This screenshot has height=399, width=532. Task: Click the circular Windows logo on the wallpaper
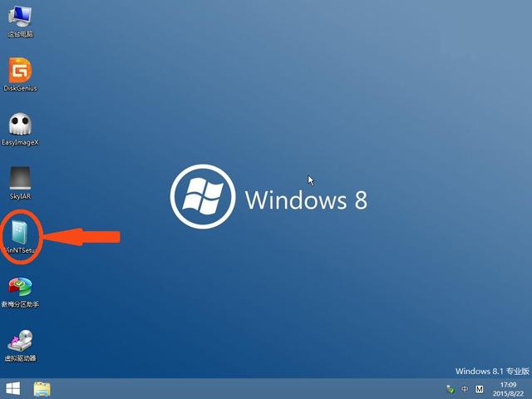(x=203, y=199)
